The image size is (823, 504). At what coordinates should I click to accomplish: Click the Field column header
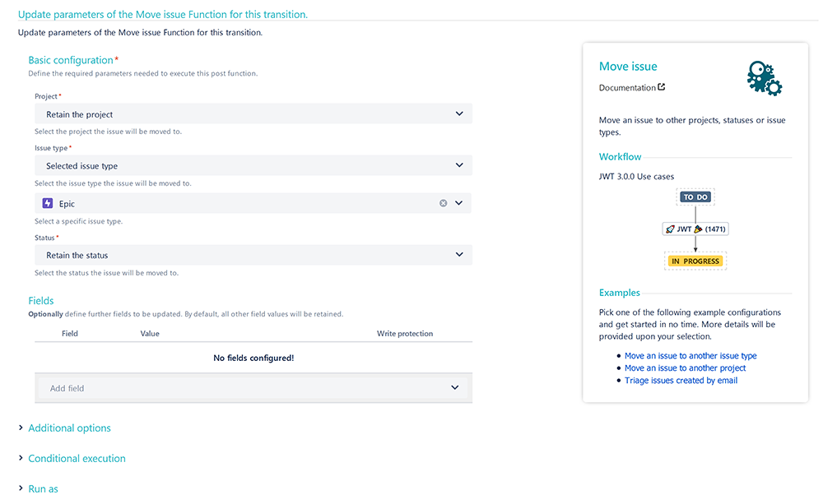tap(70, 334)
